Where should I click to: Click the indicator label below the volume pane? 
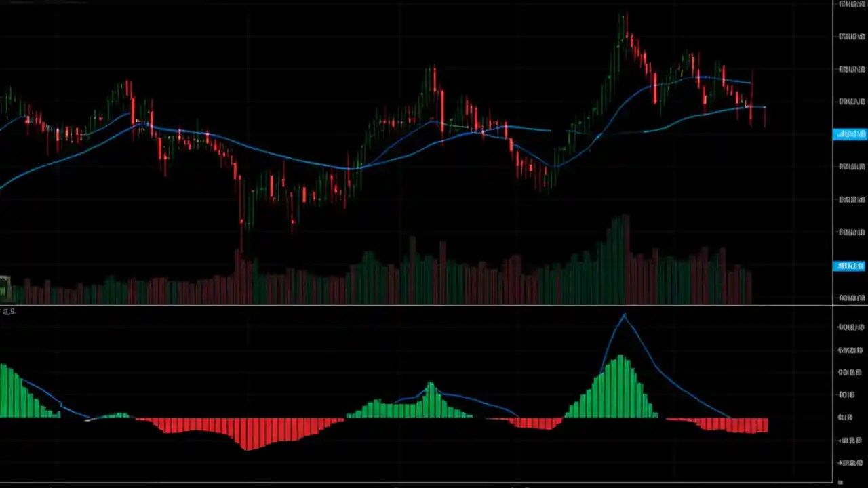pos(9,311)
